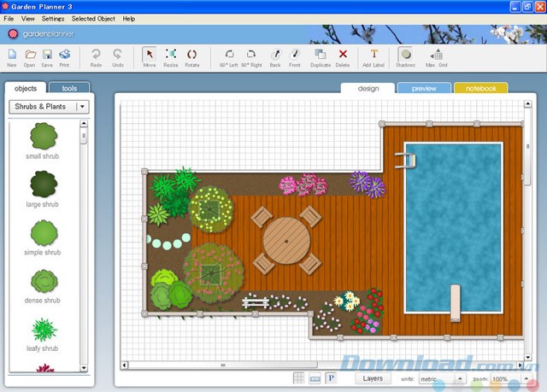Viewport: 547px width, 392px height.
Task: Open the Selected Object menu
Action: click(93, 19)
